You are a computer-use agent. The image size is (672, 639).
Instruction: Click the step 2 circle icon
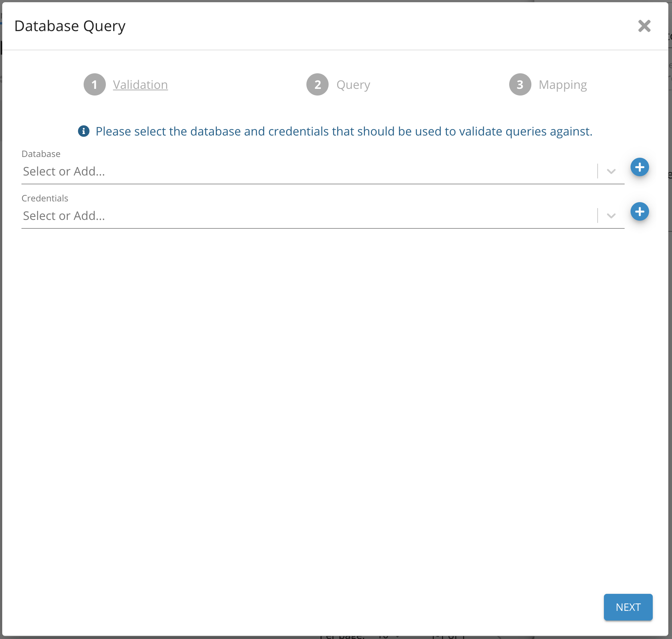coord(317,85)
